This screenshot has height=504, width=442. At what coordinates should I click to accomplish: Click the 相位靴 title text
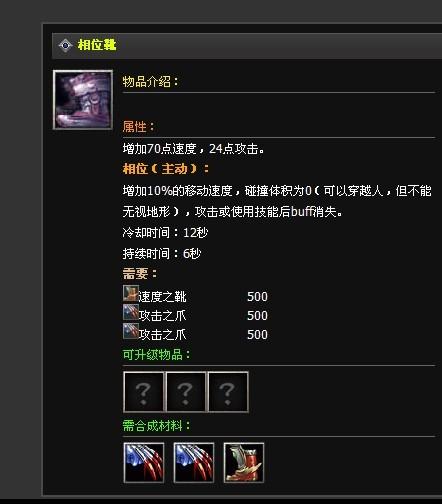(97, 45)
